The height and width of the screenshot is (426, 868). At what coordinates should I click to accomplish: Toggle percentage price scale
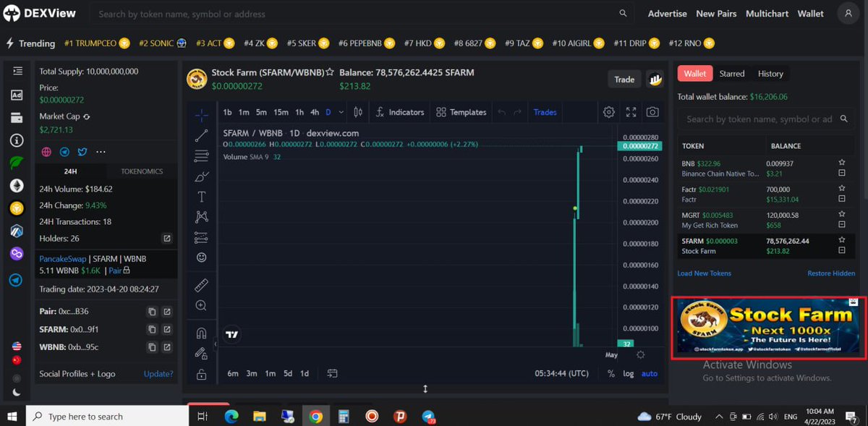tap(611, 373)
